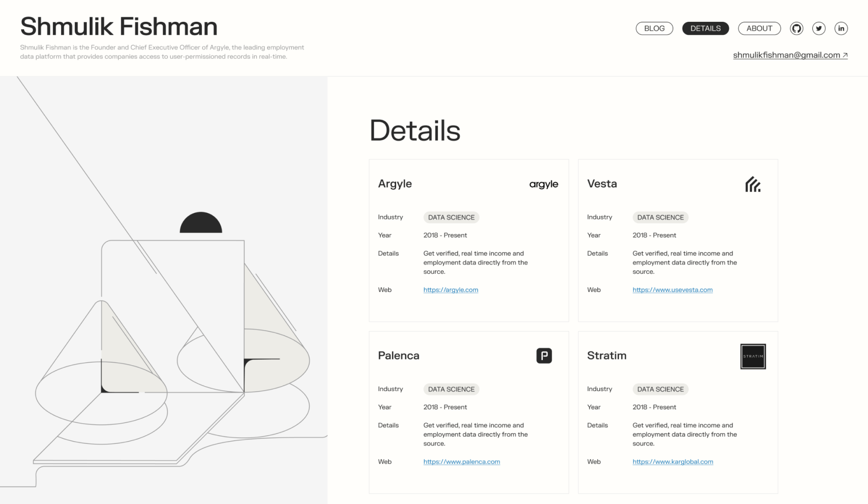The image size is (868, 504).
Task: Follow the karglobal.com link
Action: tap(673, 462)
